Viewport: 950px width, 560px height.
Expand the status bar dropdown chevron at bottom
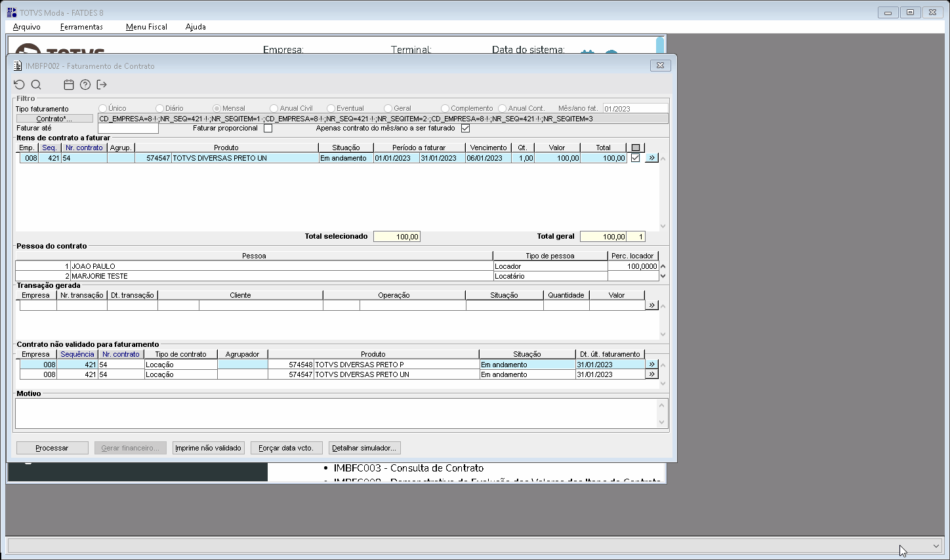936,546
